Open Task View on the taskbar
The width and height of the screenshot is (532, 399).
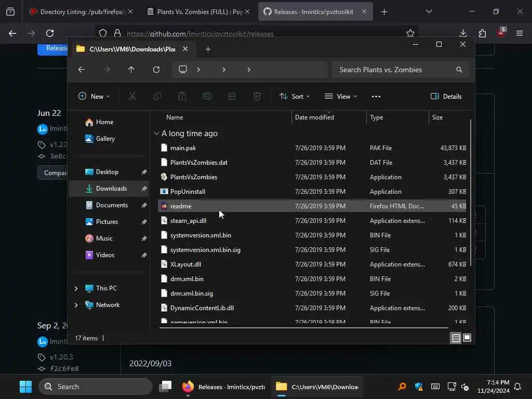pyautogui.click(x=166, y=387)
